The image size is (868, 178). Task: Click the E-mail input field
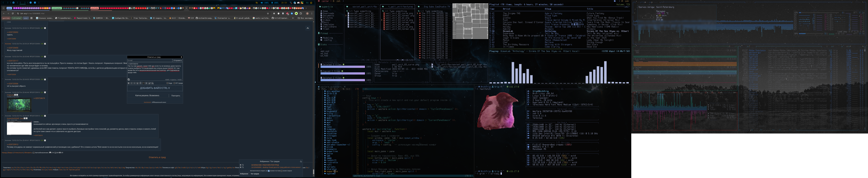point(150,60)
